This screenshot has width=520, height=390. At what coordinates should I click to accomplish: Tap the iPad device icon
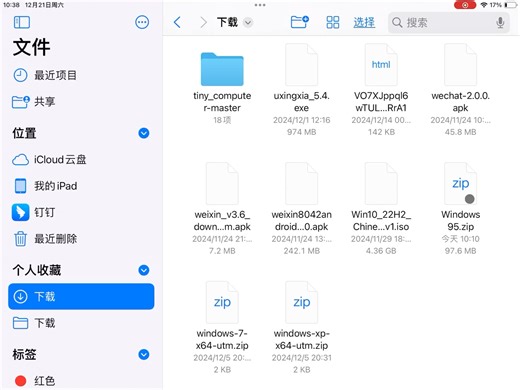(x=20, y=186)
